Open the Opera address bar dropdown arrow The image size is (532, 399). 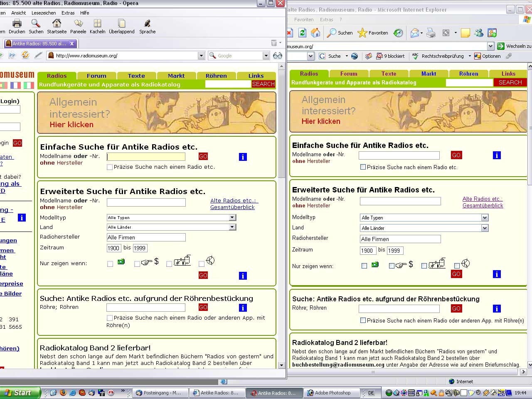(x=201, y=56)
